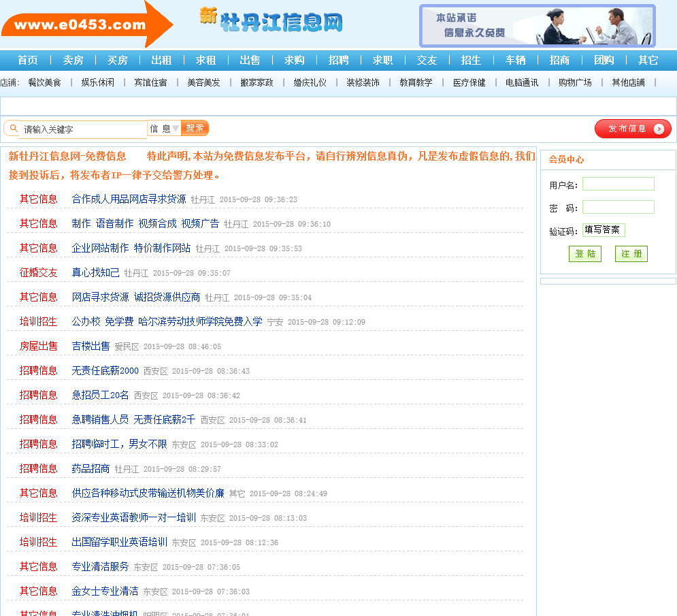Open the 企业网站制作 特价制作网站 post
The height and width of the screenshot is (616, 677).
pyautogui.click(x=131, y=248)
